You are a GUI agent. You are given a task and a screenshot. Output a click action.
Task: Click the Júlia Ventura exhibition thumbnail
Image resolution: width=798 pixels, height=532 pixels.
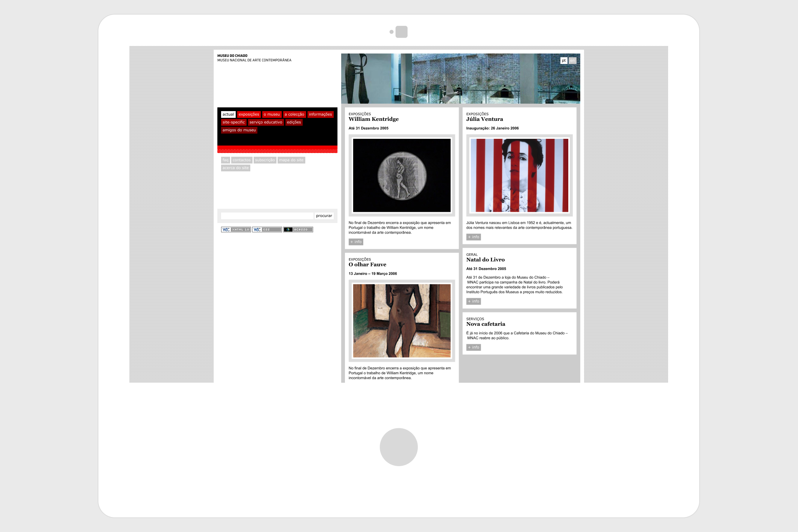[519, 174]
